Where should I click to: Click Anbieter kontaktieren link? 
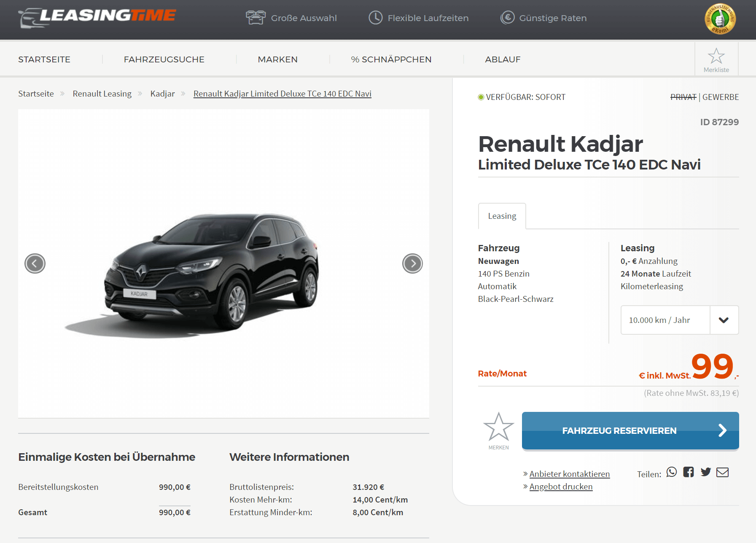570,474
